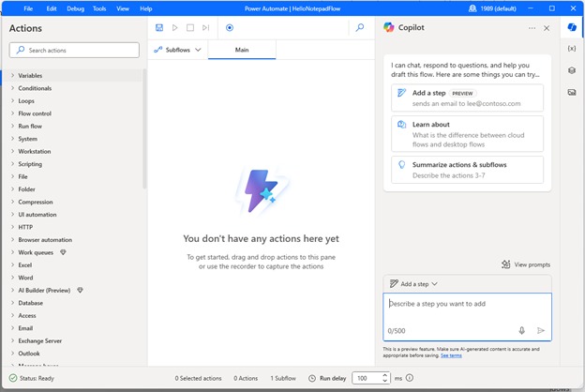
Task: Open the Add a step mode dropdown
Action: 413,284
